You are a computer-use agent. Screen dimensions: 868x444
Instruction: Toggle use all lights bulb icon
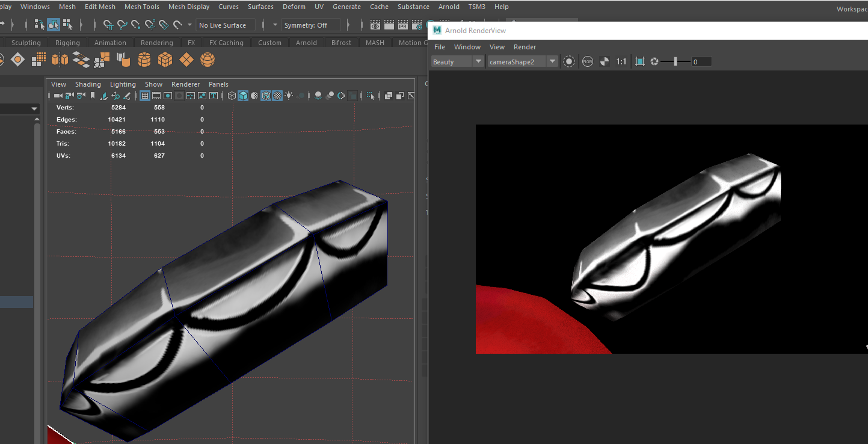point(289,96)
